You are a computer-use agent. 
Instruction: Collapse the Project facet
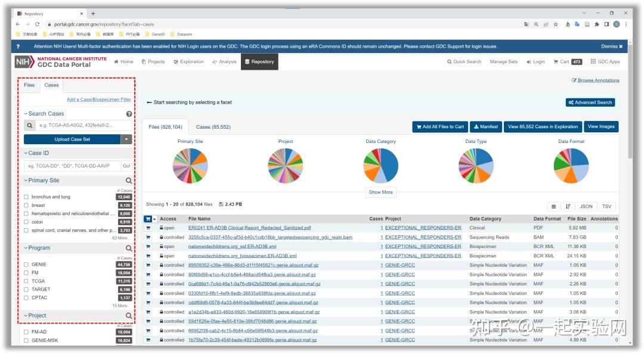(x=35, y=315)
